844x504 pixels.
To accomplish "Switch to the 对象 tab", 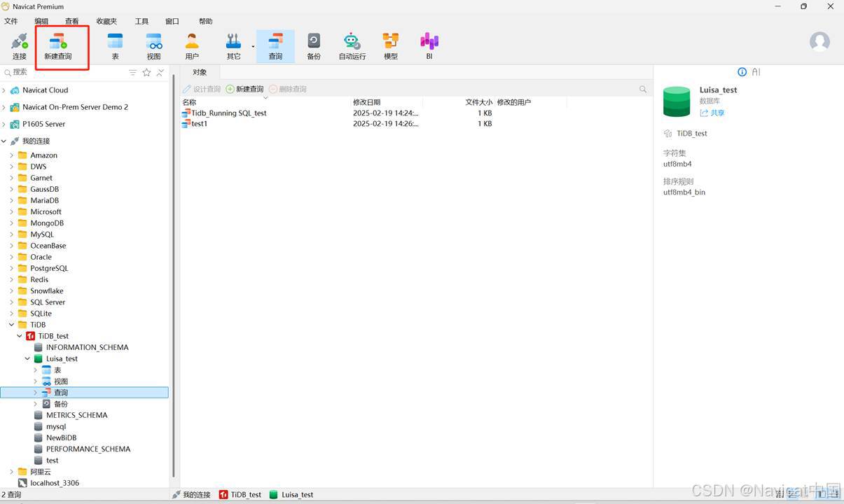I will tap(200, 72).
